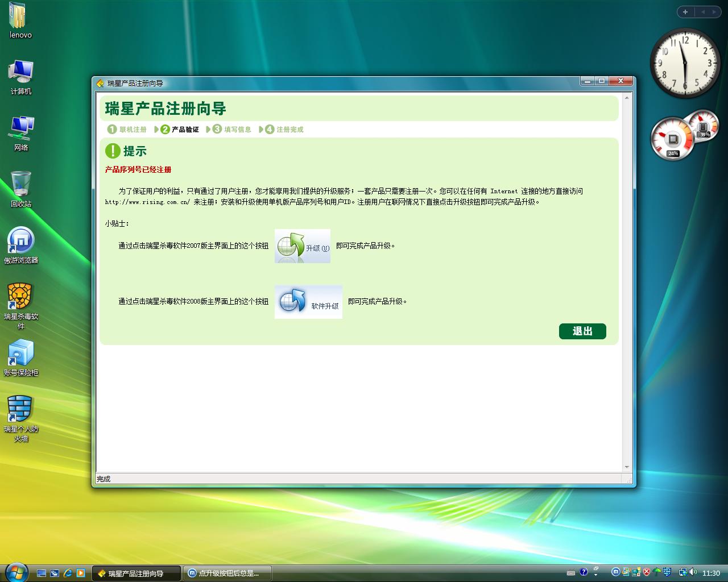Image resolution: width=728 pixels, height=582 pixels.
Task: Click the wizard window title bar icon
Action: 101,83
